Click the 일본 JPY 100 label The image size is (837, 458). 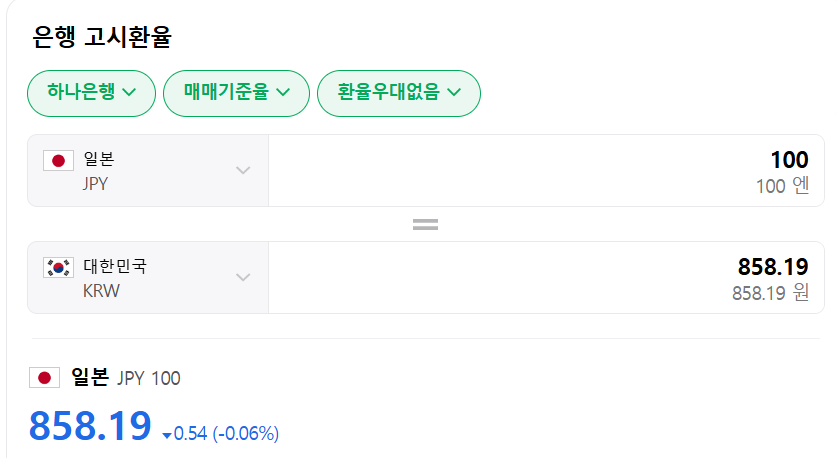coord(125,378)
